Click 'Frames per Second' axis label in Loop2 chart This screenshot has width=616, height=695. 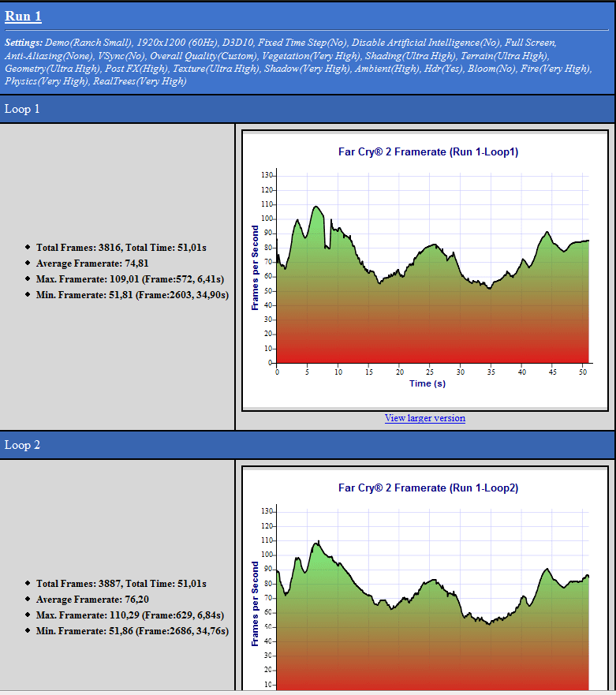pos(255,603)
